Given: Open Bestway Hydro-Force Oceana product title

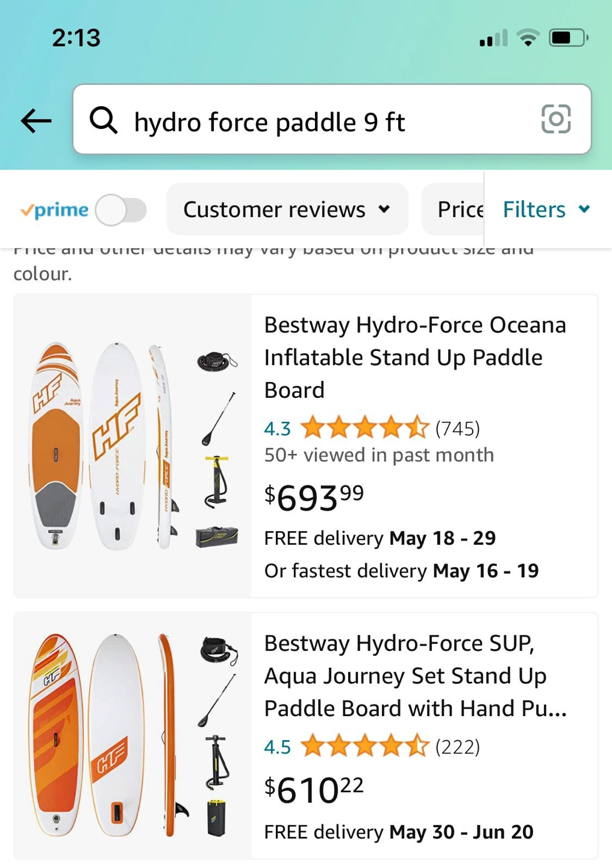Looking at the screenshot, I should click(415, 357).
